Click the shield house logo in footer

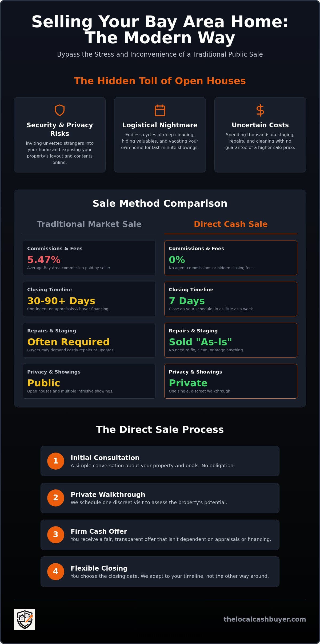click(x=25, y=619)
